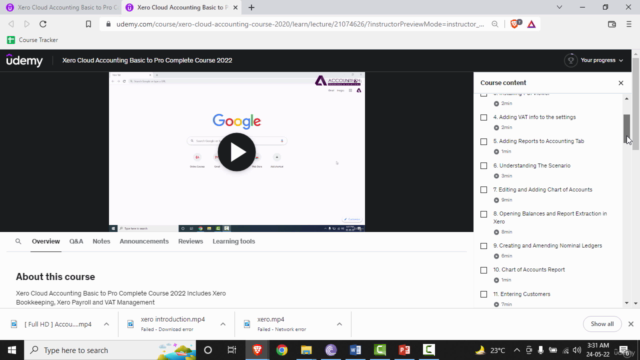
Task: Check lecture 5 Adding Reports to Accounting Tab
Action: (x=484, y=142)
